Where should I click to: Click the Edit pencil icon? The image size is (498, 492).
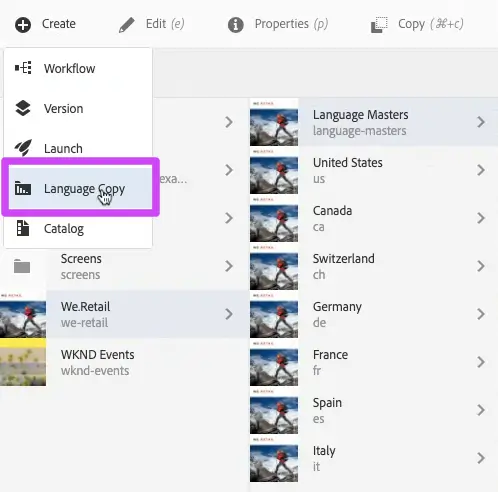pos(127,25)
